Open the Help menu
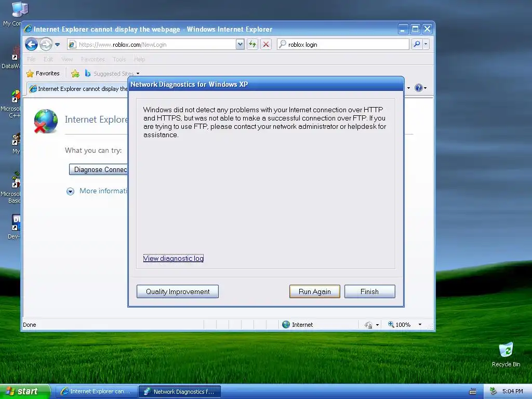 (x=139, y=59)
